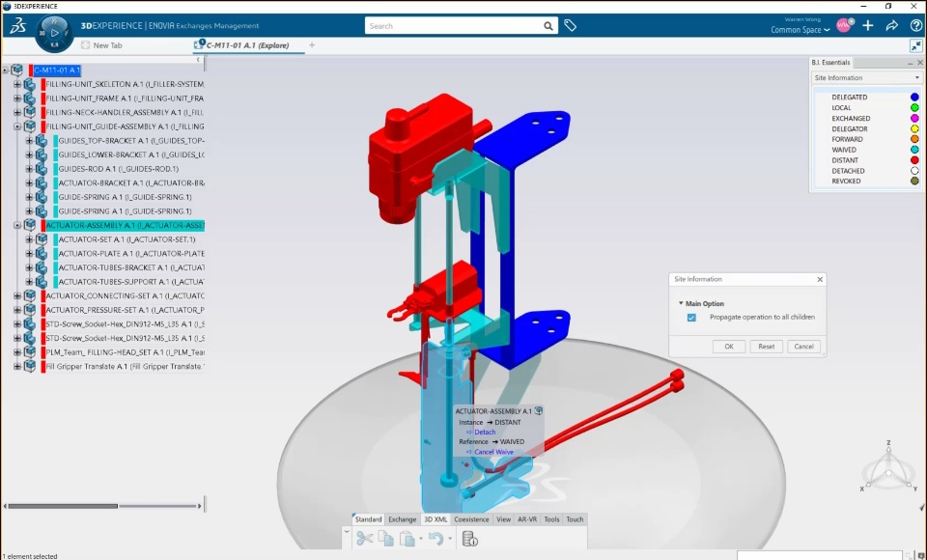This screenshot has width=927, height=560.
Task: Click into the Search input field
Action: tap(454, 26)
